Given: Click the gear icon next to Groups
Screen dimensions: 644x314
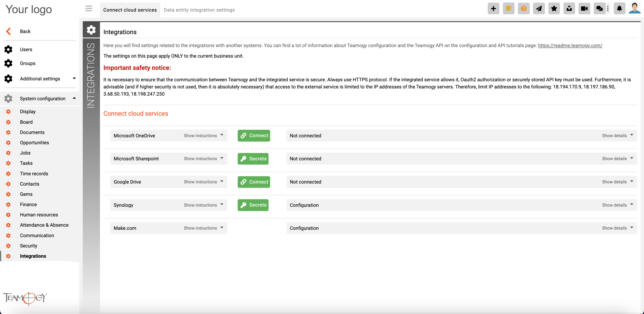Looking at the screenshot, I should [8, 63].
